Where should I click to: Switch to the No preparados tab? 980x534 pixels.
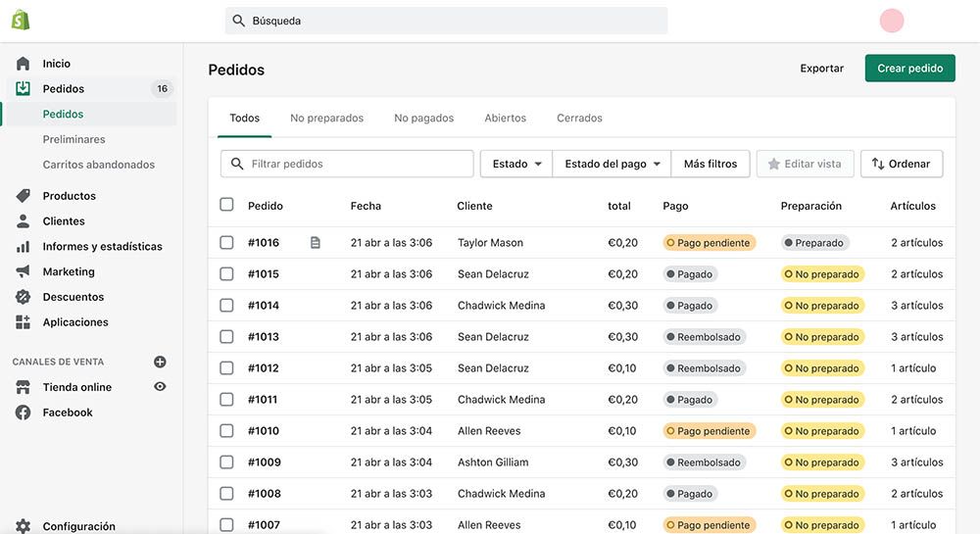tap(327, 118)
